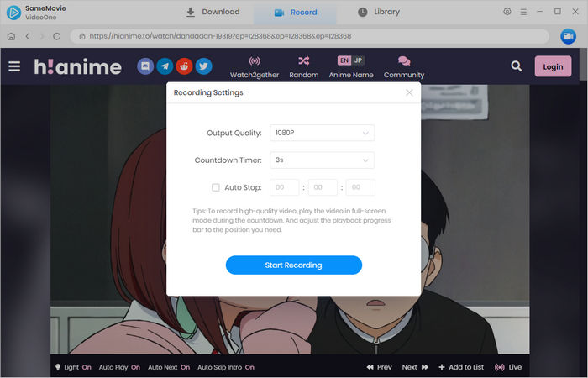The width and height of the screenshot is (588, 378).
Task: Navigate forward with the right arrow
Action: tap(42, 36)
